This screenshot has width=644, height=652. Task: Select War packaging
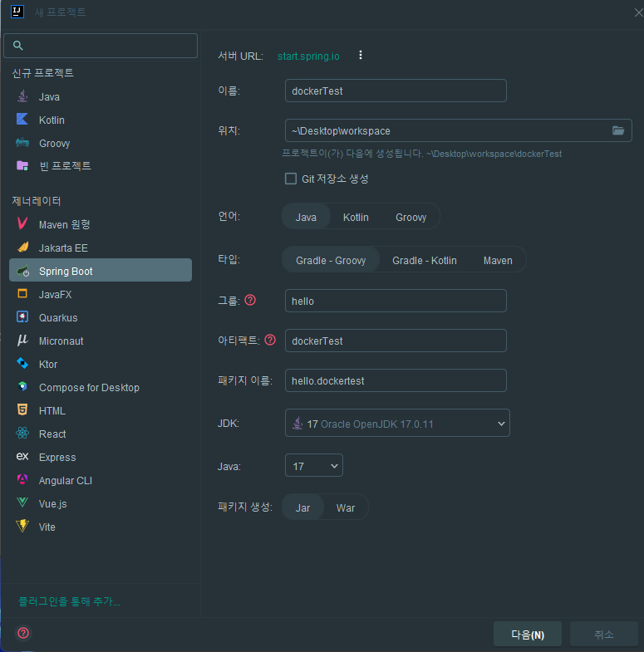[x=346, y=507]
